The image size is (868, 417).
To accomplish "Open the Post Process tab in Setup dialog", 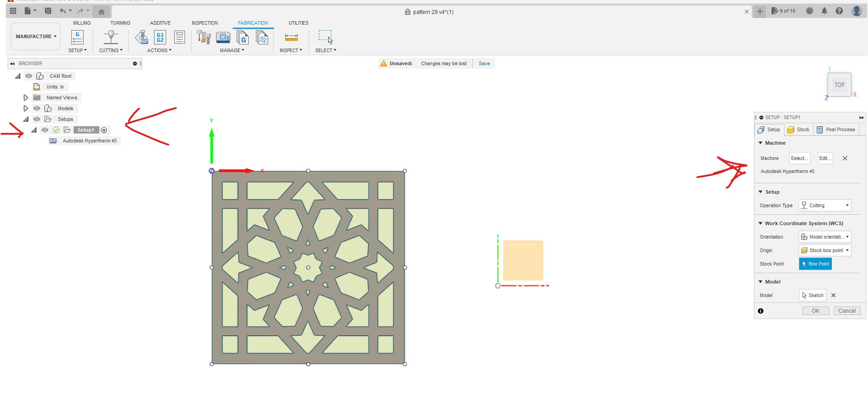I will 836,129.
